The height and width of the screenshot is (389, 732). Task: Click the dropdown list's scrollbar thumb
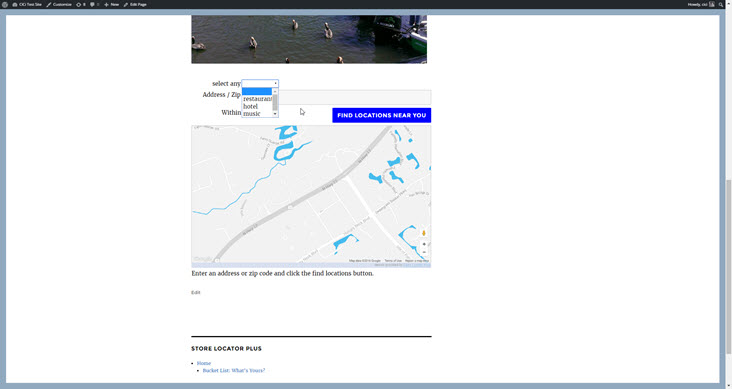click(275, 102)
